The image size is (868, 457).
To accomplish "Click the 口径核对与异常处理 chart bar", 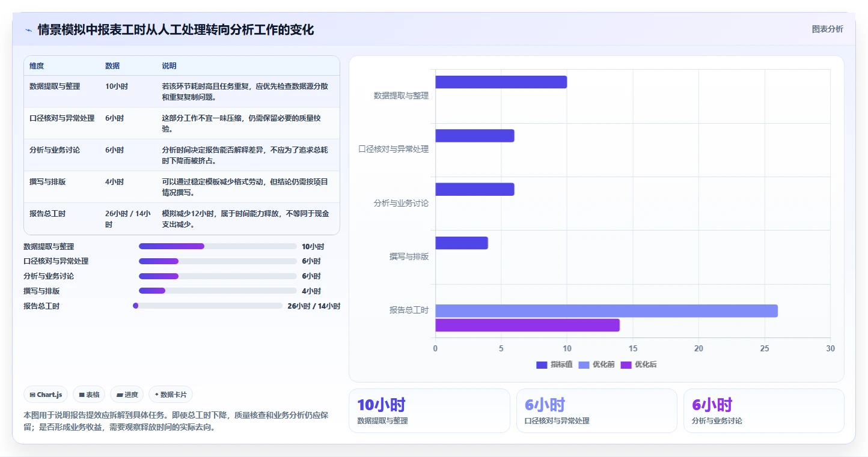I will [x=474, y=136].
